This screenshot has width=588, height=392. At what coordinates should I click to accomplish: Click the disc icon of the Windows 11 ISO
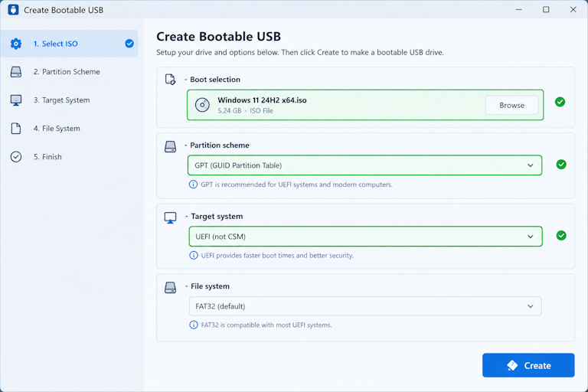point(202,105)
